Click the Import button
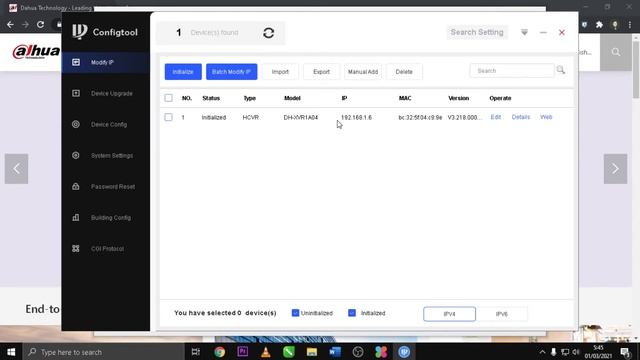The height and width of the screenshot is (360, 640). [280, 72]
